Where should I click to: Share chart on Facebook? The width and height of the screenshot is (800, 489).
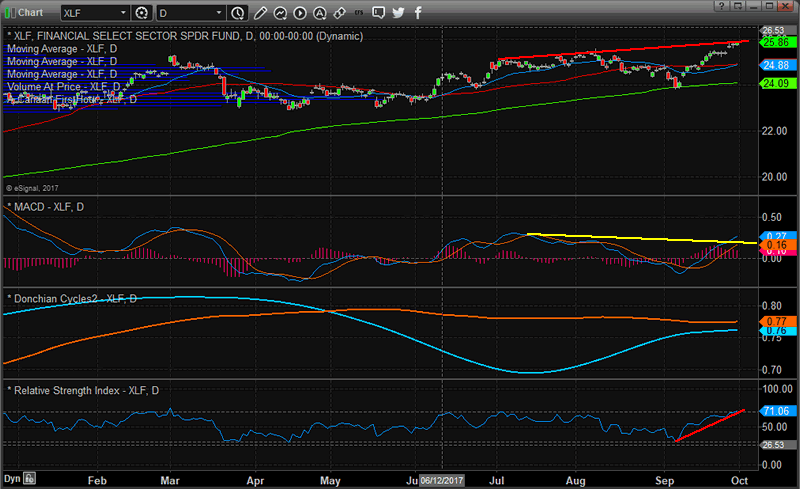pyautogui.click(x=416, y=13)
